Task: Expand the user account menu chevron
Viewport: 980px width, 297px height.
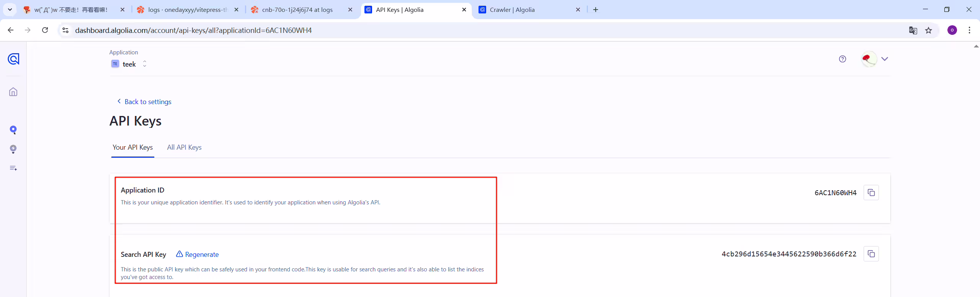Action: (885, 59)
